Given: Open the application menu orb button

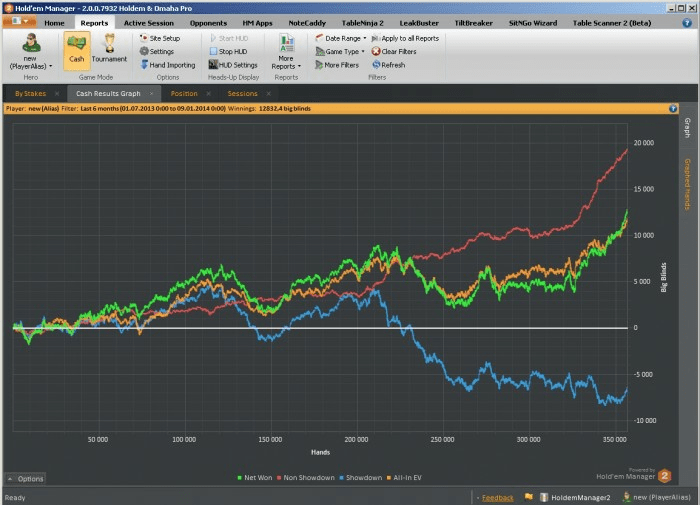Looking at the screenshot, I should [x=19, y=21].
